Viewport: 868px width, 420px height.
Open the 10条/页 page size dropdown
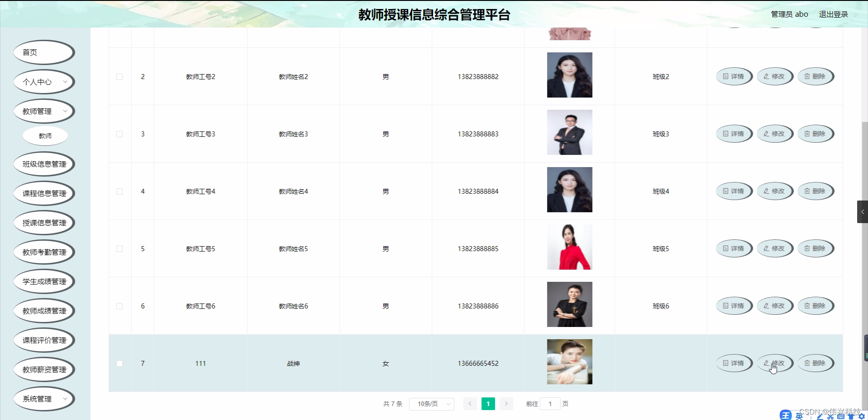coord(431,404)
